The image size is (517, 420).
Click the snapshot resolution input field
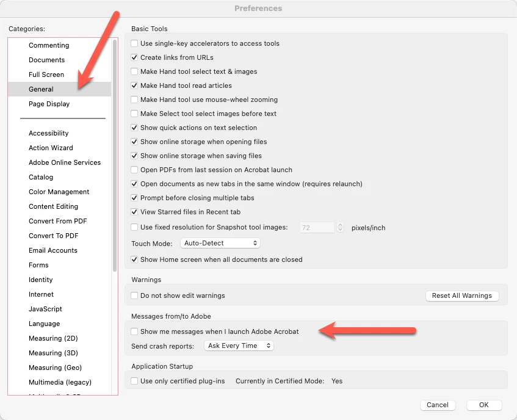[317, 228]
